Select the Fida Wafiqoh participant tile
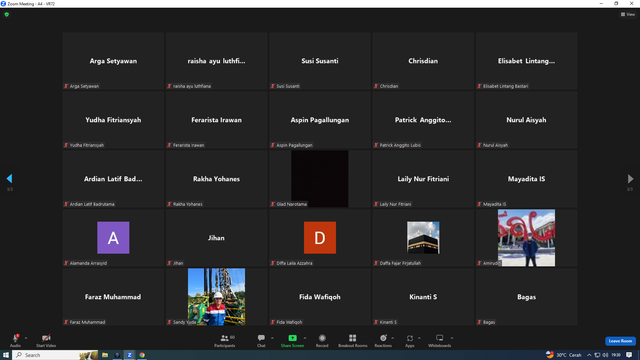 320,297
